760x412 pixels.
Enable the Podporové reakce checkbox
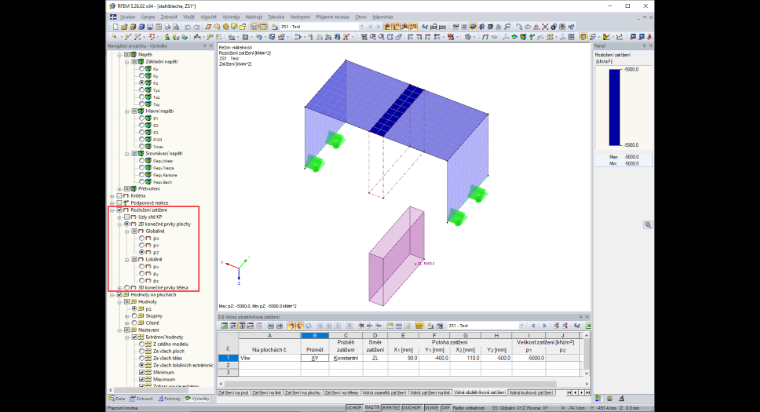119,203
